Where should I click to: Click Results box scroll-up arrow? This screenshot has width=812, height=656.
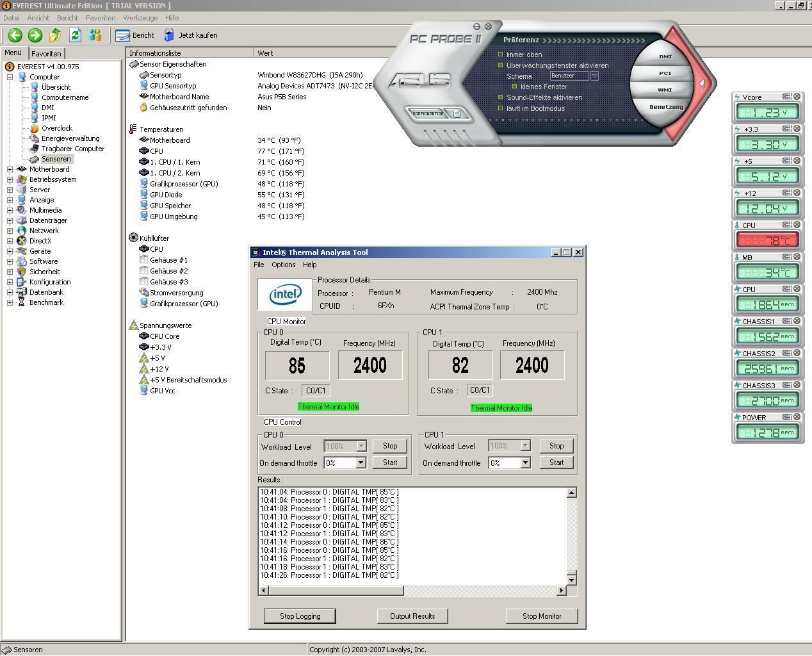pyautogui.click(x=571, y=492)
